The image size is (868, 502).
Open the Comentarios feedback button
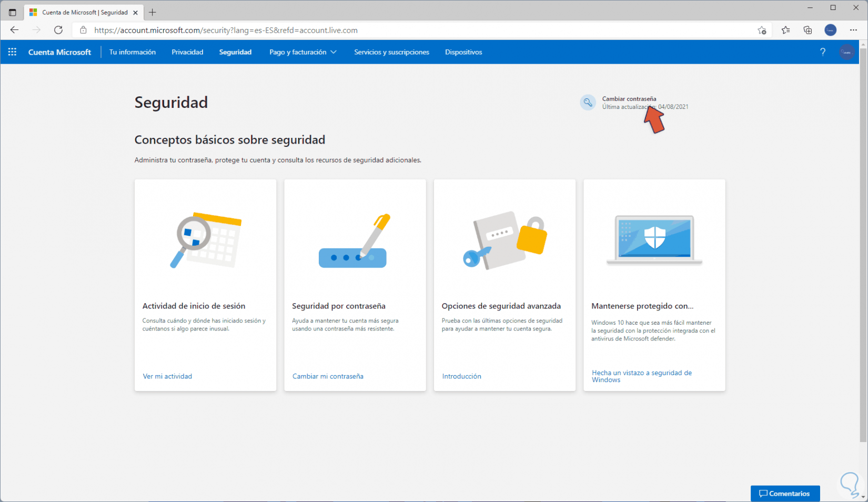pyautogui.click(x=785, y=494)
